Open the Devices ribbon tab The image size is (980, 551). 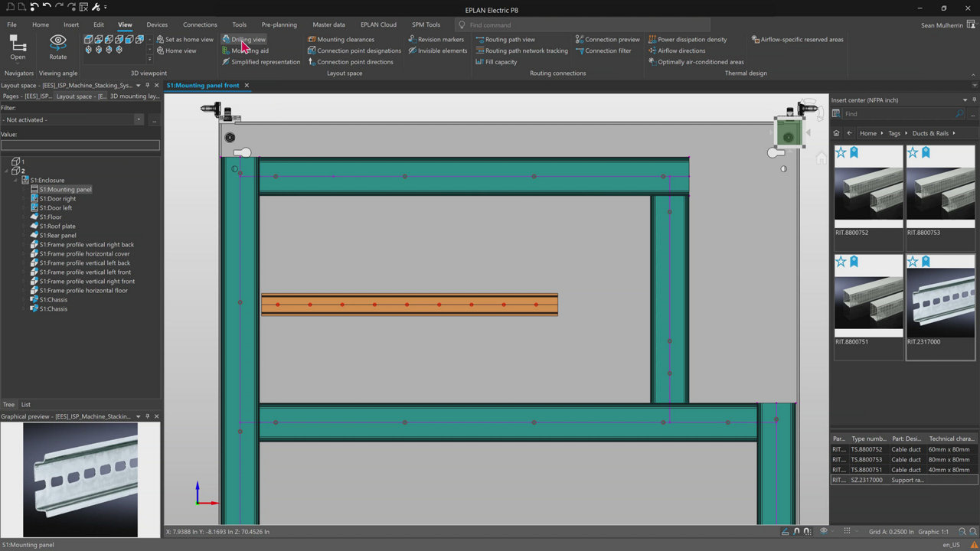[157, 24]
